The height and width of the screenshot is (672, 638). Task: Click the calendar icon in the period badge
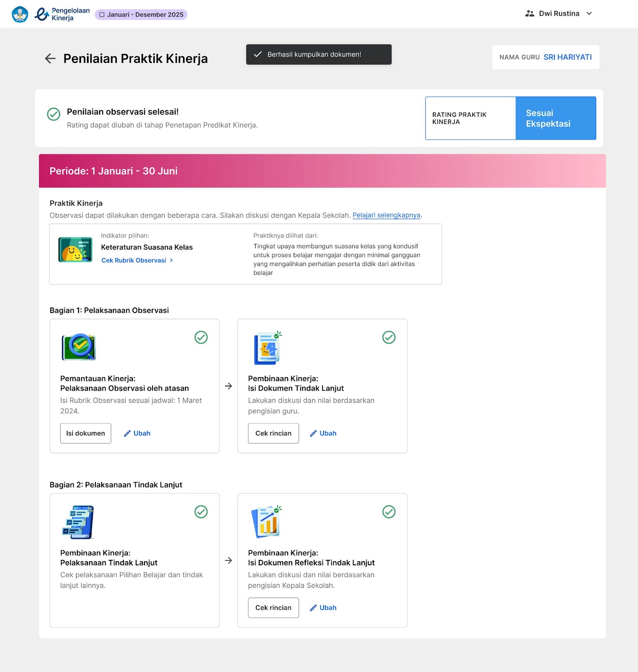coord(102,15)
